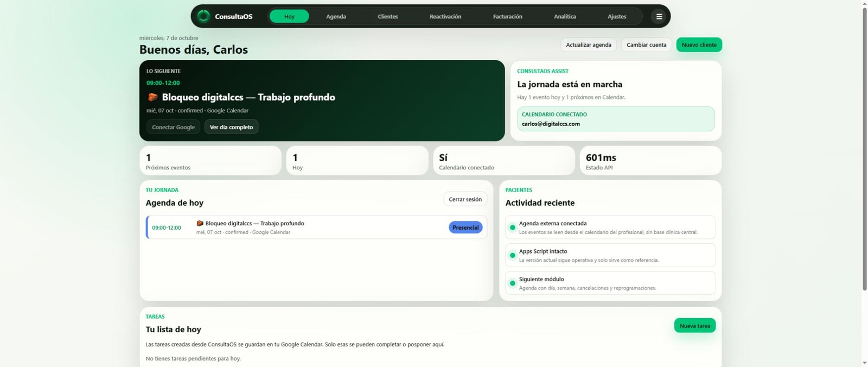This screenshot has height=367, width=868.
Task: Open the Apps Script intacto activity item
Action: tap(610, 255)
